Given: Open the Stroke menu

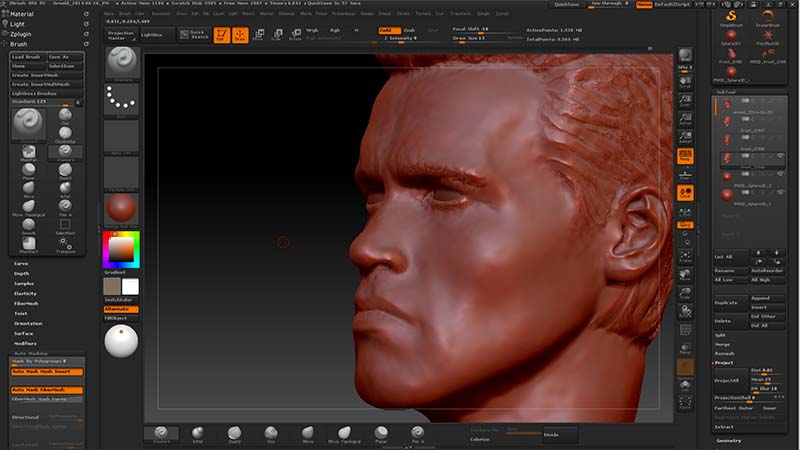Looking at the screenshot, I should [403, 14].
